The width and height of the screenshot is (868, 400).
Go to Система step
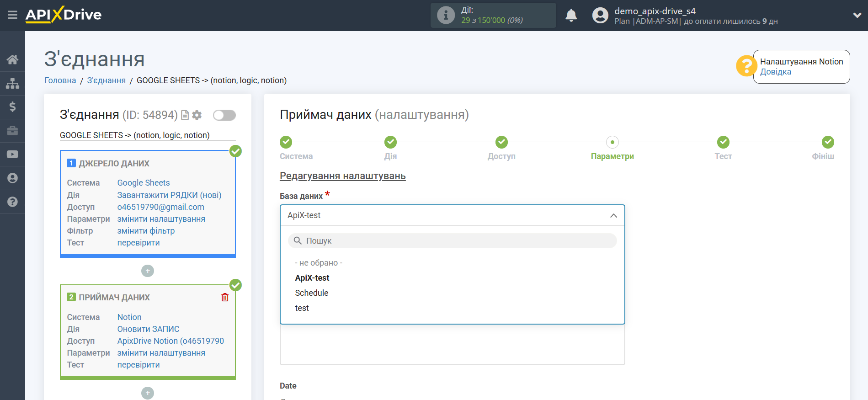(x=286, y=142)
